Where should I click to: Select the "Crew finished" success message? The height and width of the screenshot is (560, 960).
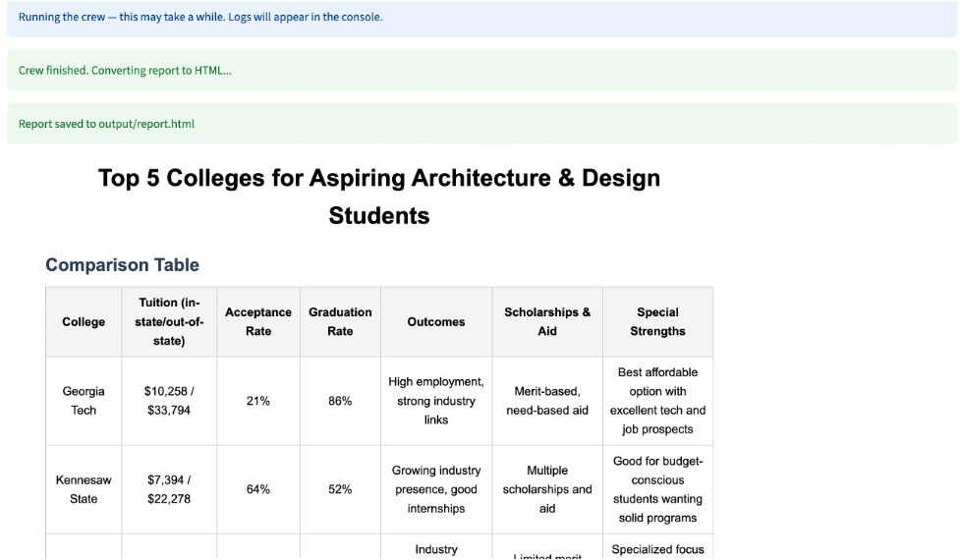[125, 71]
